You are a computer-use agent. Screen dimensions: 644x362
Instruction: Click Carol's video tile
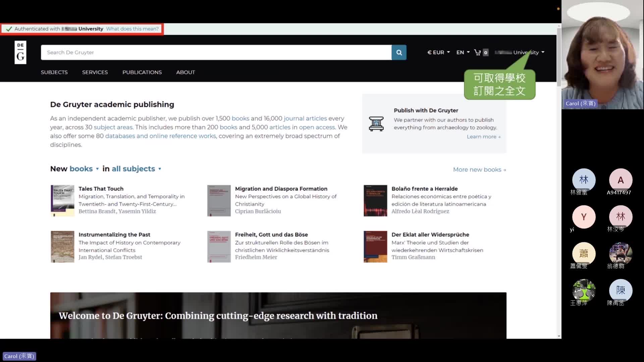point(603,55)
